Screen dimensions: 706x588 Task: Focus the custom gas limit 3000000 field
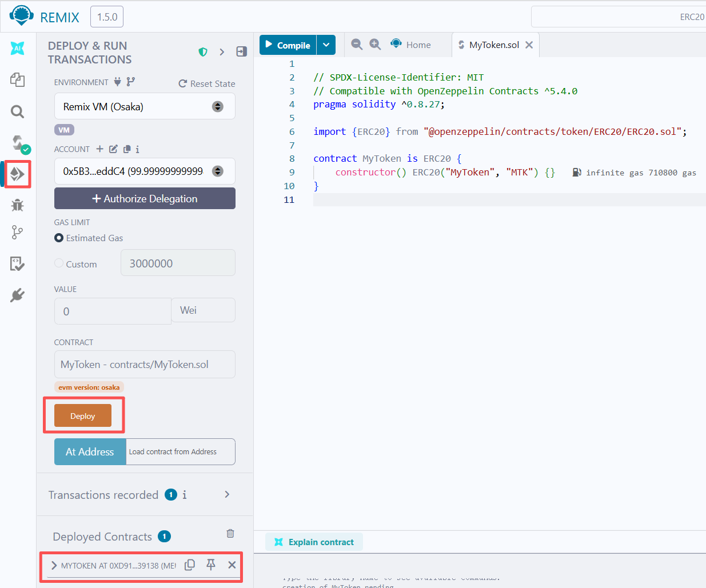click(178, 263)
